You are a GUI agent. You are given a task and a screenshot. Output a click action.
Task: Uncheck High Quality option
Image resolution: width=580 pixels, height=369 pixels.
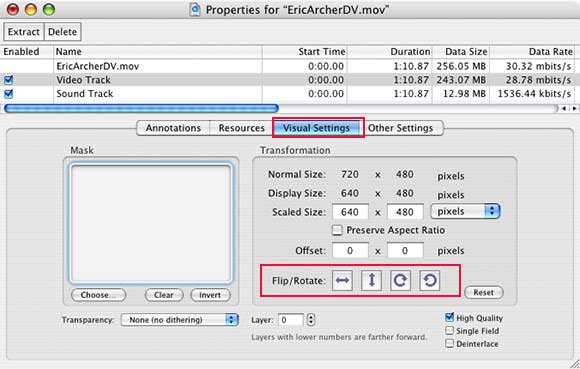(449, 317)
